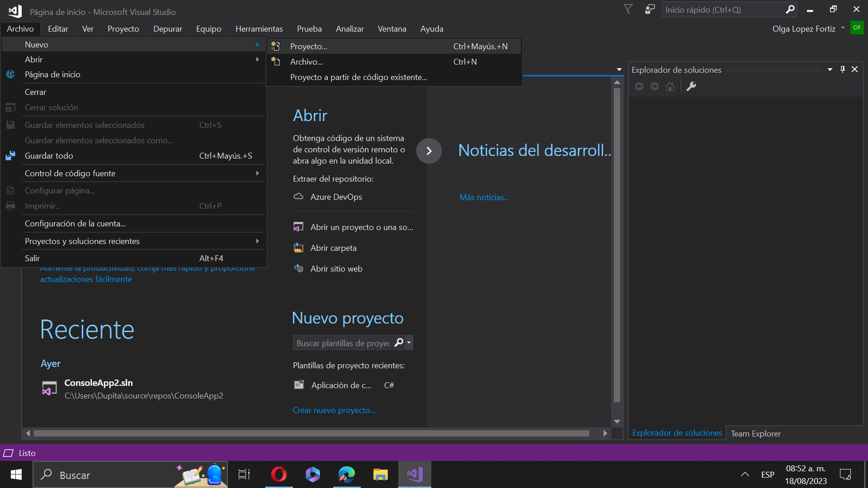Click the feedback icon beside the quick launch box
Screen dimensions: 868x488
tap(650, 9)
